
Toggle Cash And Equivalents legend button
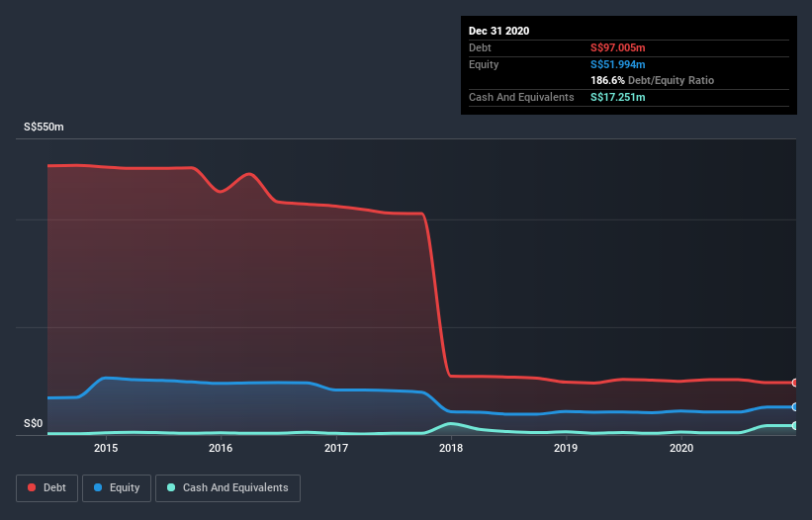point(227,488)
